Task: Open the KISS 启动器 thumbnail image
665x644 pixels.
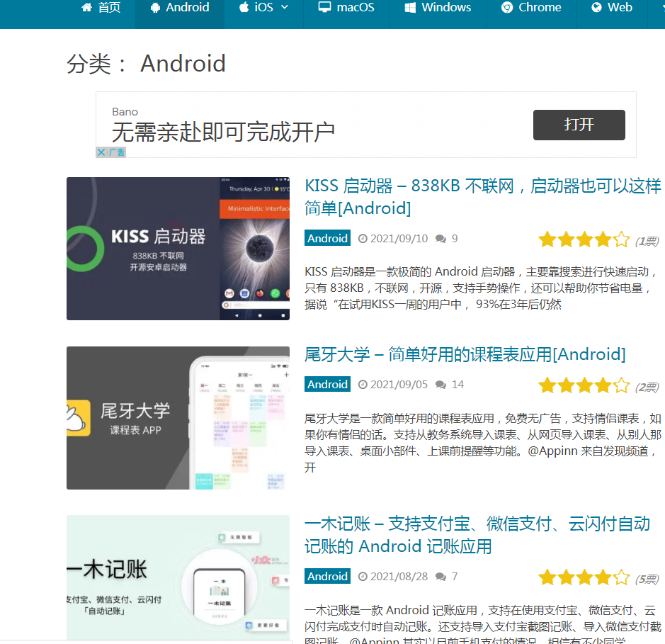Action: click(178, 249)
